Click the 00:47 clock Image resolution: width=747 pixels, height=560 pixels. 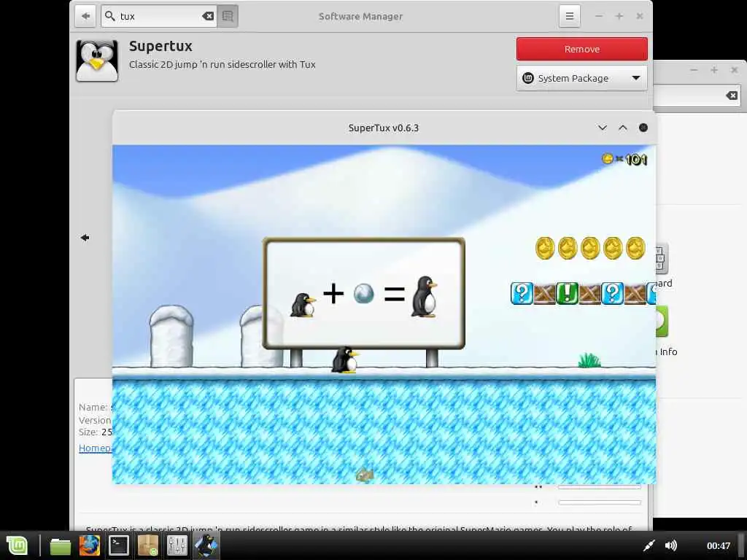[x=719, y=545]
